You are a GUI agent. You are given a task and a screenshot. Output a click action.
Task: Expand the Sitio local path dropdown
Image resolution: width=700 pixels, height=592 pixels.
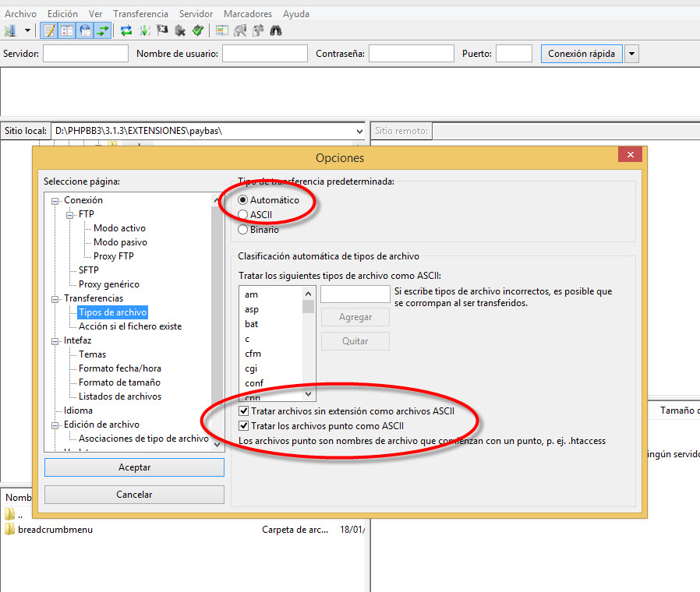tap(359, 131)
